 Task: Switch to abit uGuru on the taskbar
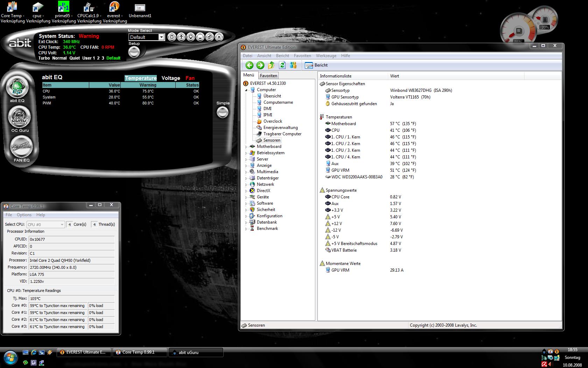click(196, 352)
